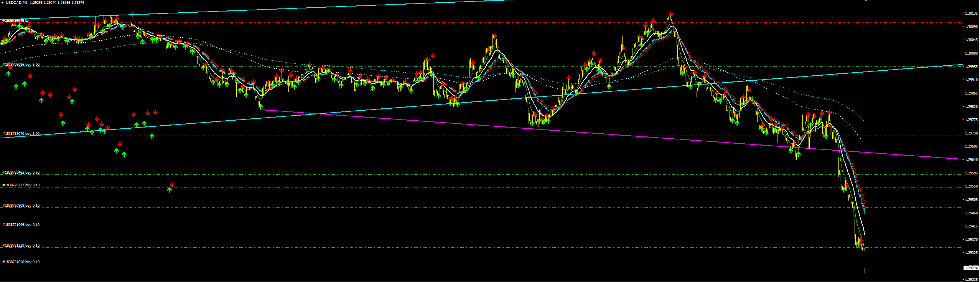Select order label #1838719070 buy 1.00

pyautogui.click(x=21, y=134)
